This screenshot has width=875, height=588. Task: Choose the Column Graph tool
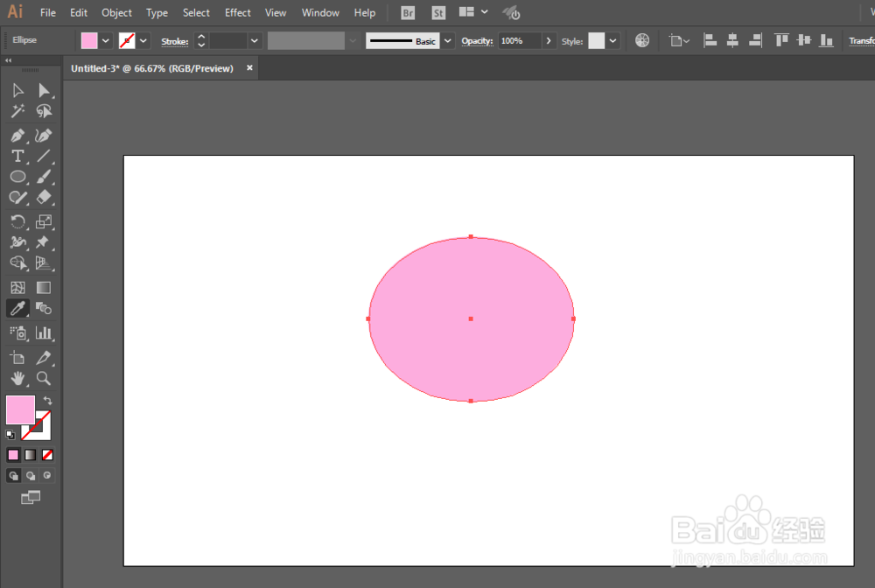[44, 333]
